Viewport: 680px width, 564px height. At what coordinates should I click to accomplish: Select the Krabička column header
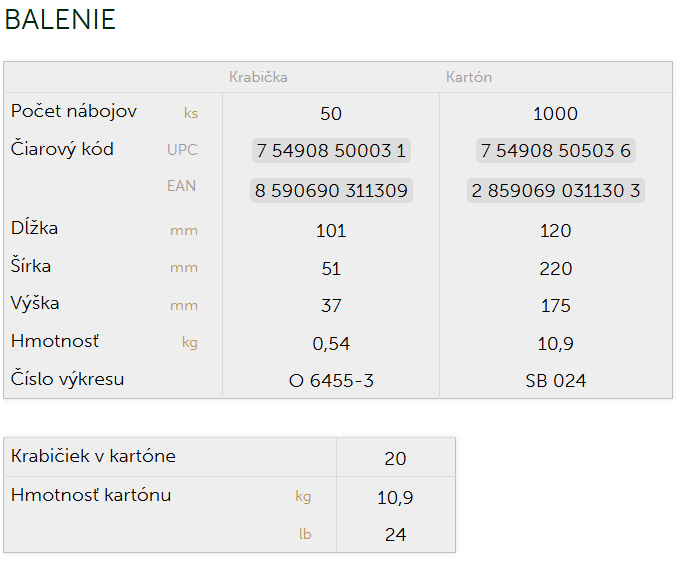[x=258, y=77]
